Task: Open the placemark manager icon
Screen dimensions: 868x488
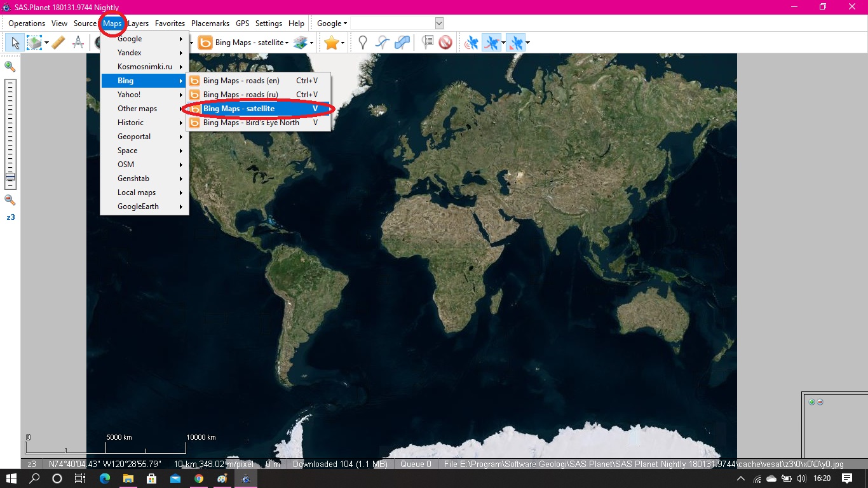Action: (427, 43)
